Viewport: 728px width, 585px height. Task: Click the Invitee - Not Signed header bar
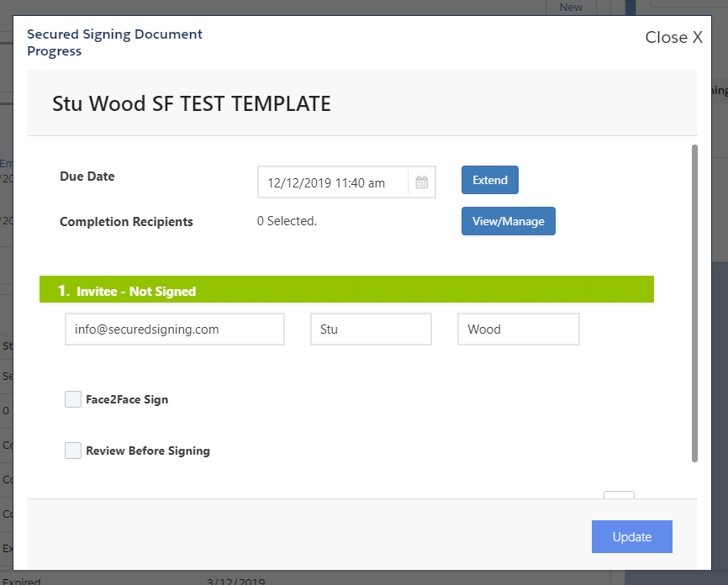[347, 289]
